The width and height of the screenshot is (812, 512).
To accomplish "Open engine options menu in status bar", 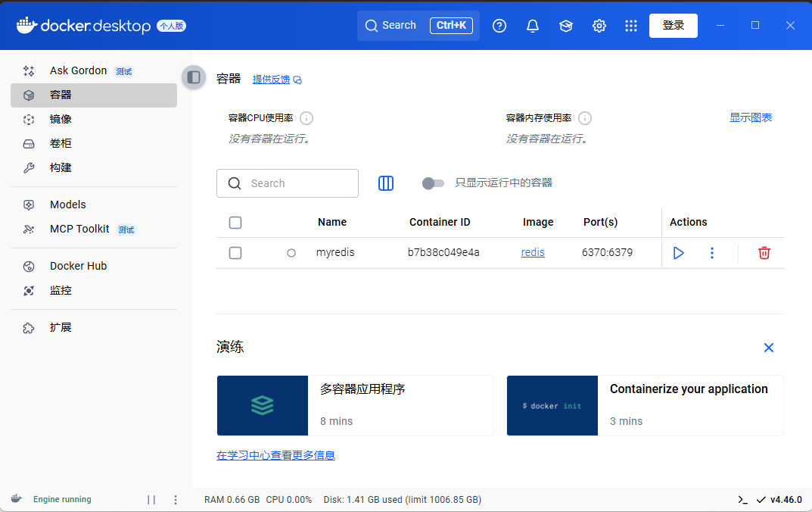I will coord(176,500).
